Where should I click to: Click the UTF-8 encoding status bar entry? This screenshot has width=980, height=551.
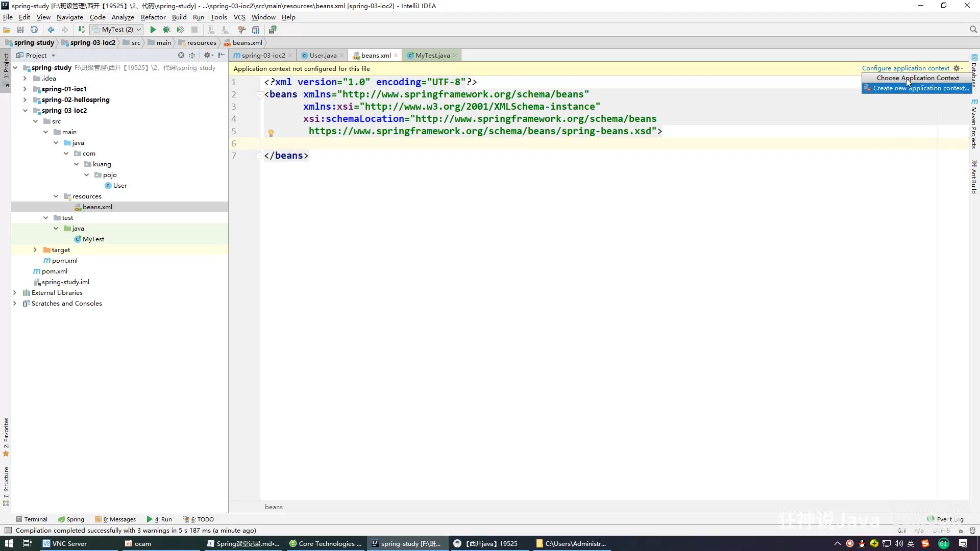941,531
